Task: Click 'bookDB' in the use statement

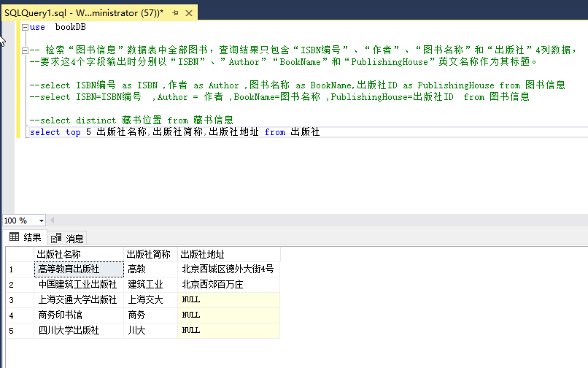Action: pos(71,27)
